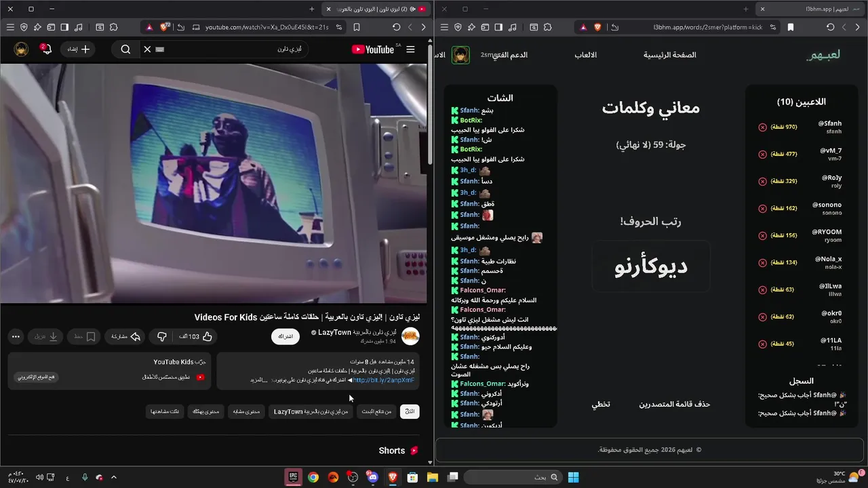The width and height of the screenshot is (868, 488).
Task: Open the الصفحة الرئيسية nav item
Action: [x=670, y=55]
